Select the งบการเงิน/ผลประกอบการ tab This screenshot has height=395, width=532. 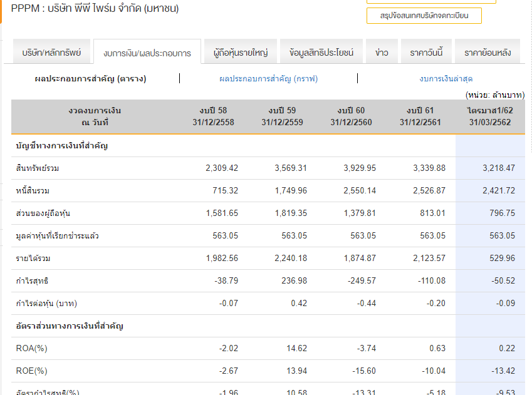pyautogui.click(x=147, y=53)
